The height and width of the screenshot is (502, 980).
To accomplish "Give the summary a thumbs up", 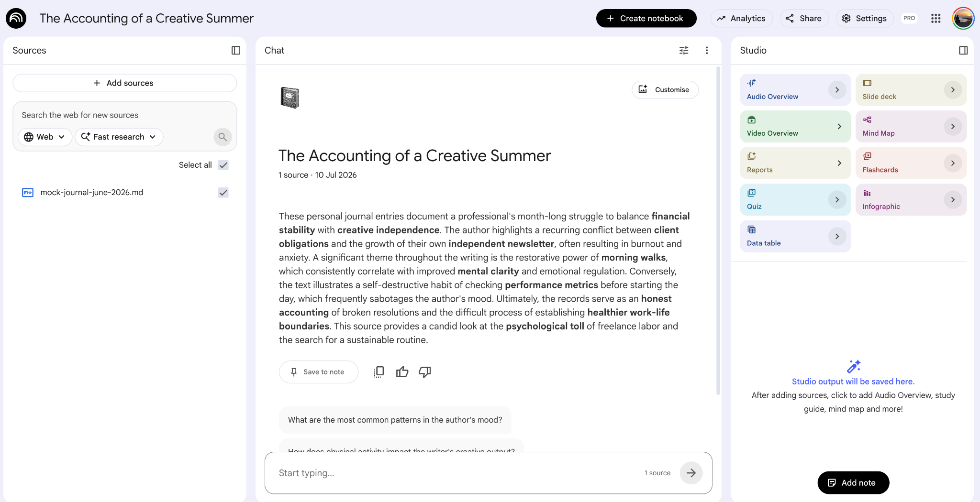I will pyautogui.click(x=402, y=372).
